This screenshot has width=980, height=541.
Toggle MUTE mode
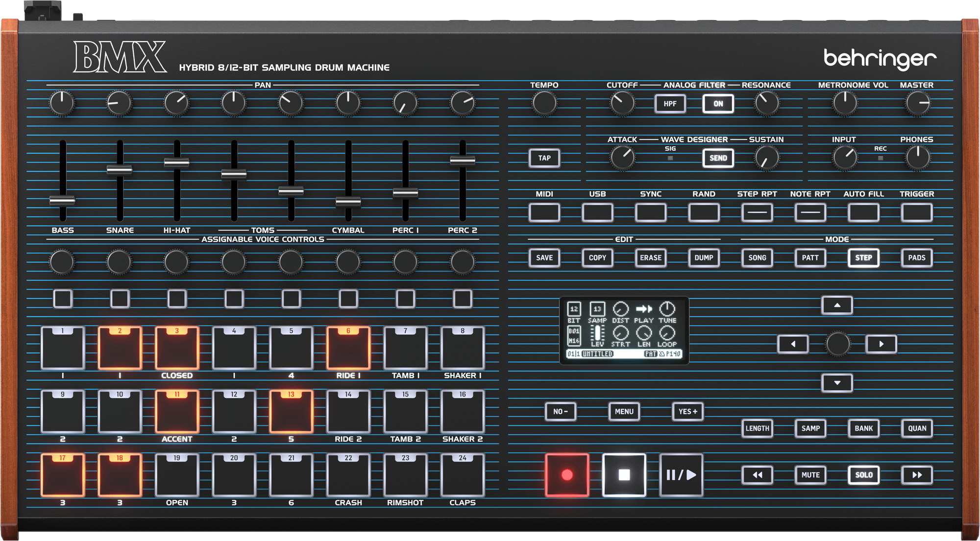(x=810, y=474)
